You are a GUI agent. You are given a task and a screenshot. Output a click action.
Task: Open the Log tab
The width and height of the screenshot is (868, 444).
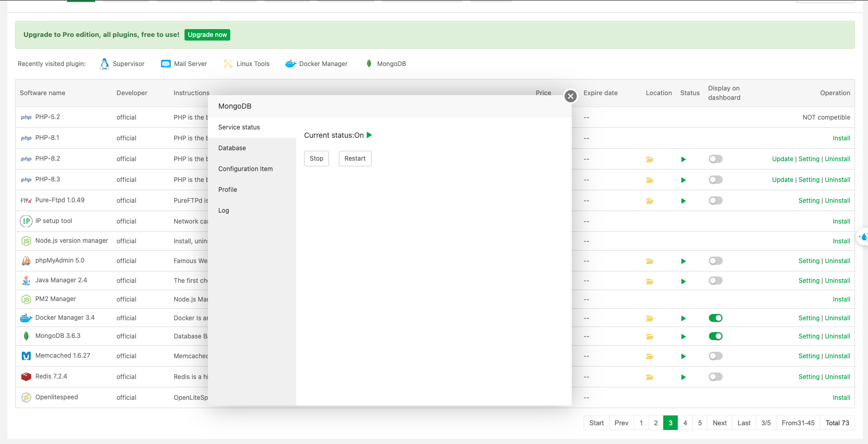coord(252,211)
